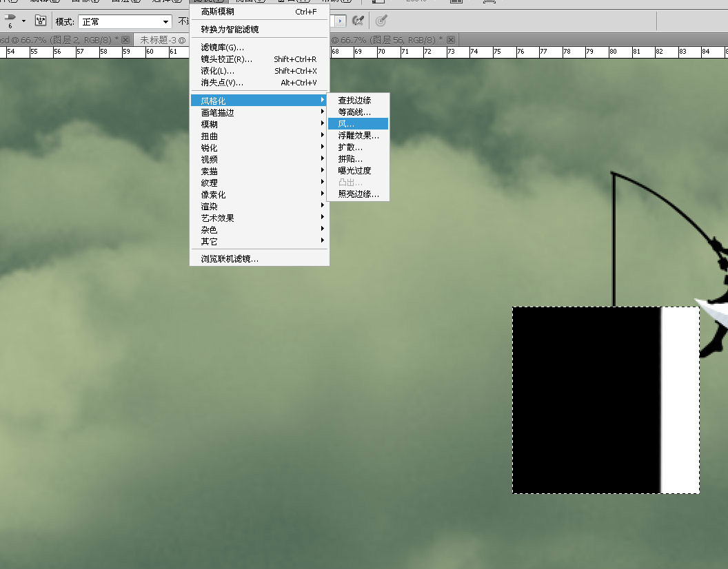Close the 图层 56, RGB/8 document tab
Viewport: 728px width, 569px height.
point(451,40)
